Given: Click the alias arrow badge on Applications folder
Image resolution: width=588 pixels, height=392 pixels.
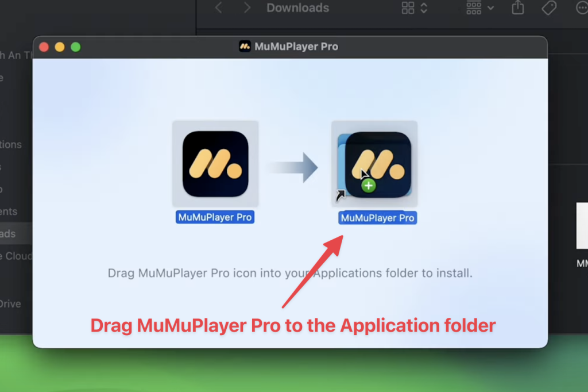Looking at the screenshot, I should (x=341, y=196).
